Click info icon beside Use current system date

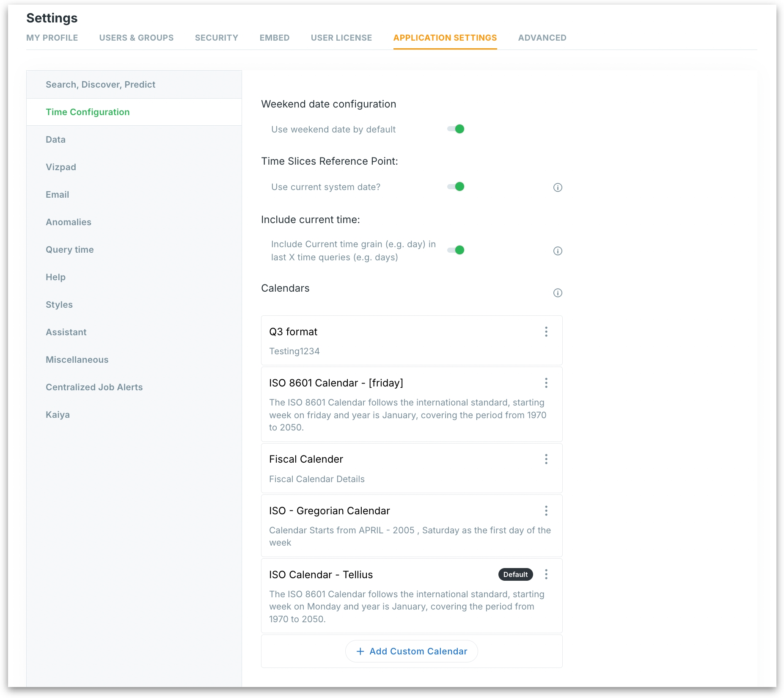[x=558, y=188]
